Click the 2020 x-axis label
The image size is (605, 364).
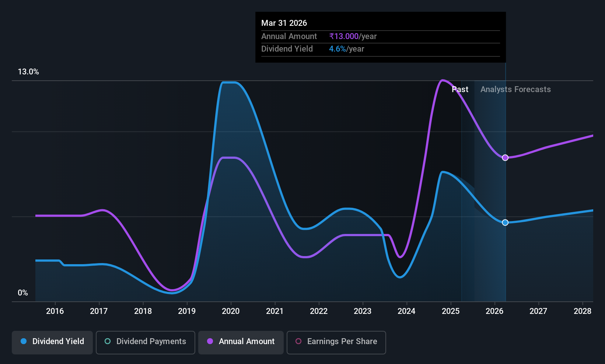pos(231,311)
